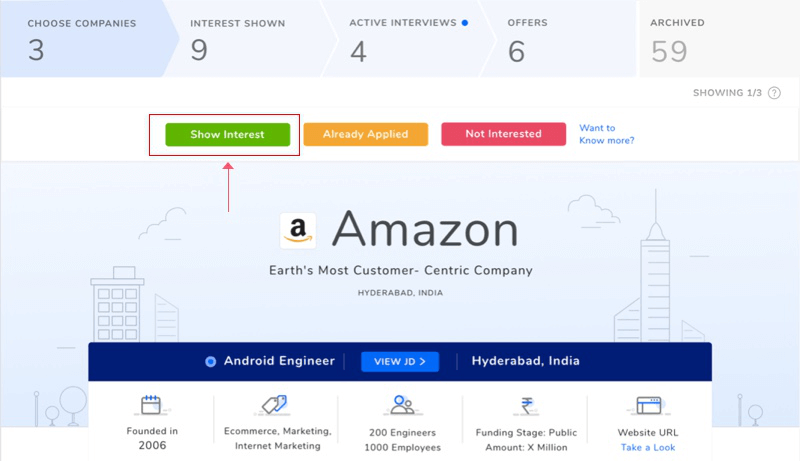
Task: Open the Offers tab
Action: [x=559, y=39]
